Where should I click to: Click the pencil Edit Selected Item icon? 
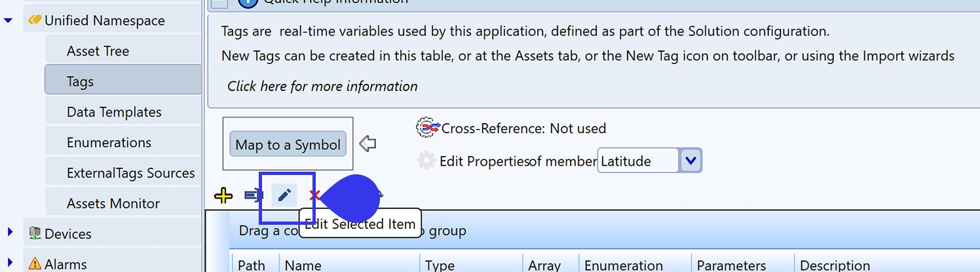pos(284,195)
